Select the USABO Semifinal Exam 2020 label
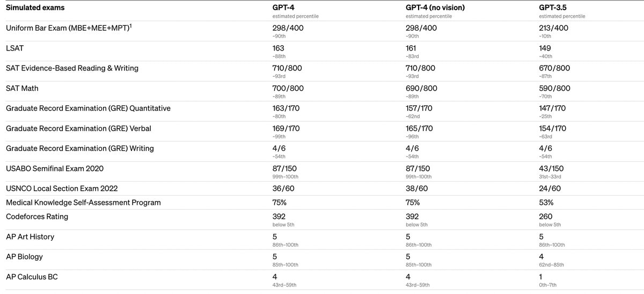Viewport: 644px width, 294px height. coord(55,169)
